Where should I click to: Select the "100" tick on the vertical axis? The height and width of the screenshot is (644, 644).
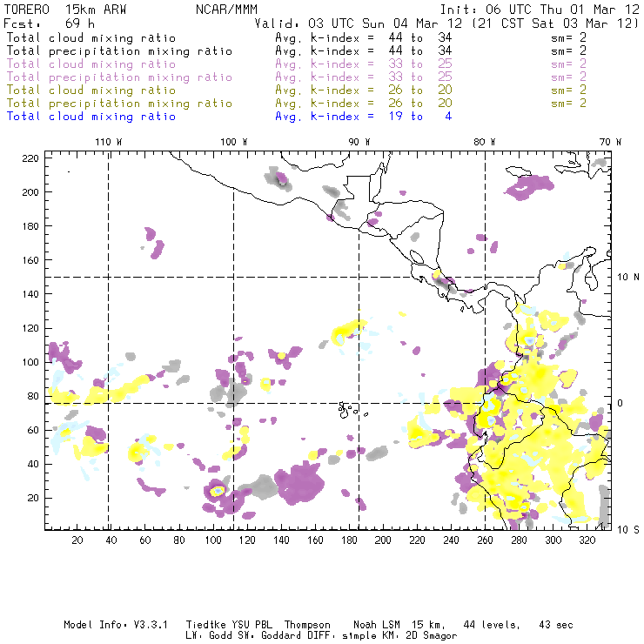(x=30, y=362)
